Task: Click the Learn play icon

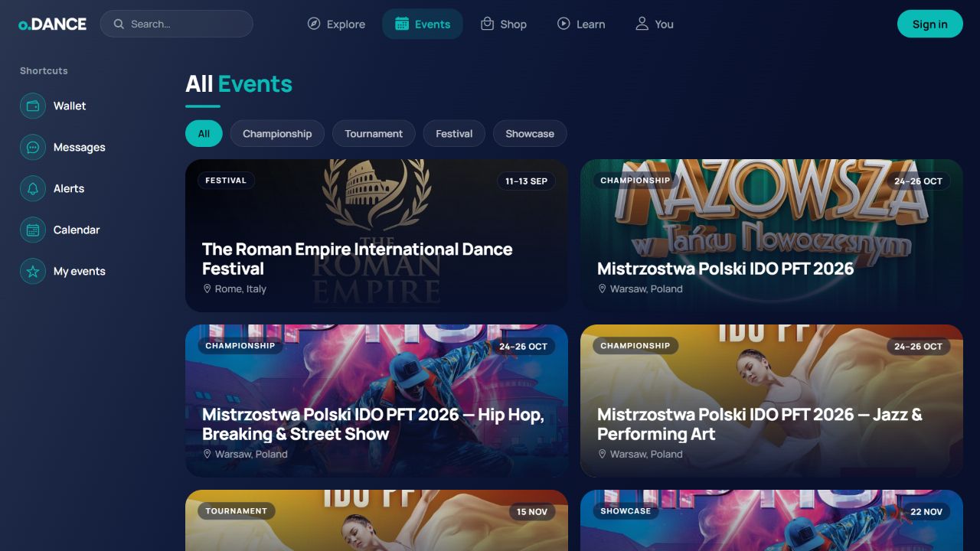Action: tap(563, 24)
